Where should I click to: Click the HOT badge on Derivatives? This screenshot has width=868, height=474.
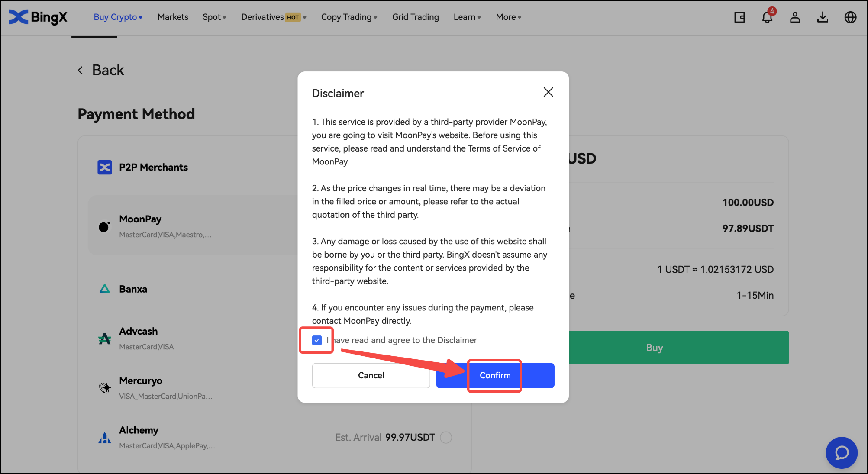(293, 17)
